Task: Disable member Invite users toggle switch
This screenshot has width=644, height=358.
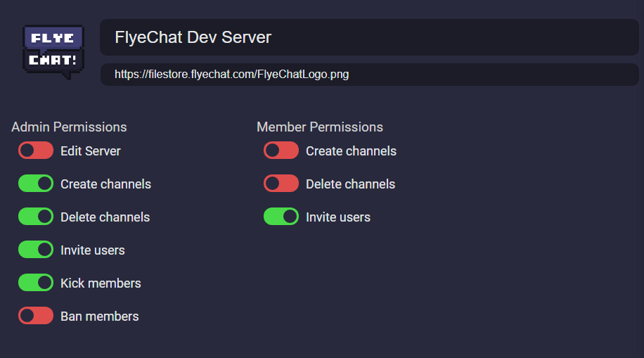Action: point(281,217)
